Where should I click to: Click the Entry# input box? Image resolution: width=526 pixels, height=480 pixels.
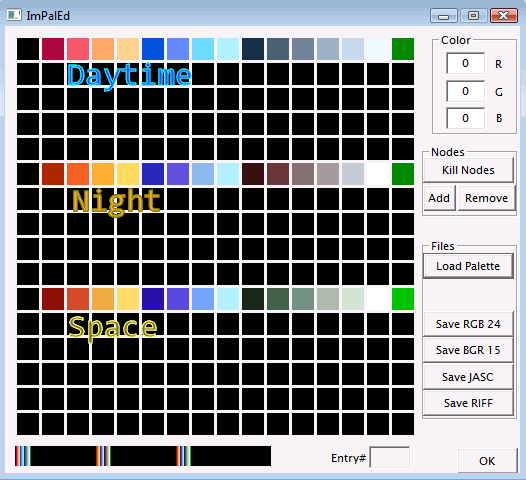389,457
